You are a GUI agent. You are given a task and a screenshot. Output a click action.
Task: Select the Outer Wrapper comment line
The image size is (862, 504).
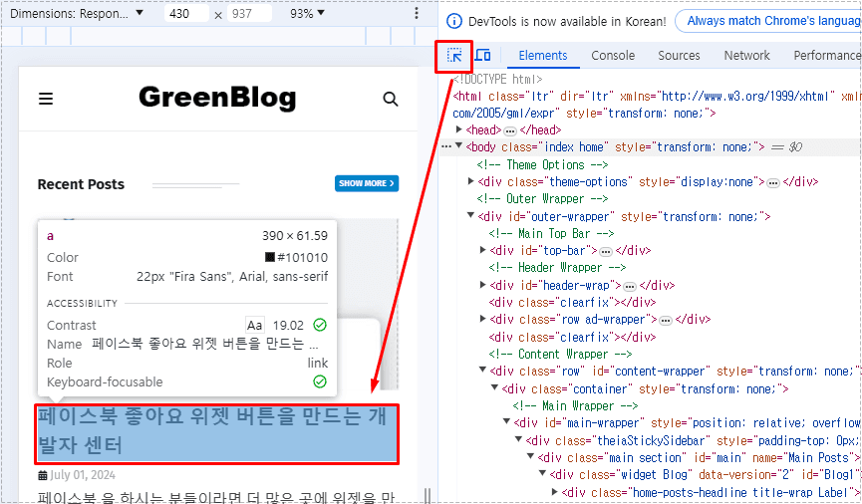pos(542,198)
